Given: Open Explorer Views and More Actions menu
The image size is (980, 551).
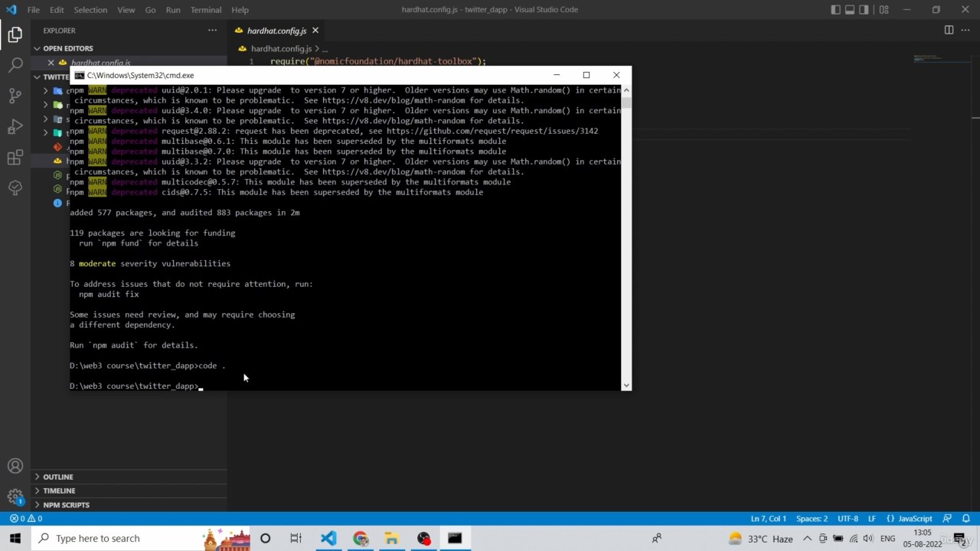Looking at the screenshot, I should point(212,31).
